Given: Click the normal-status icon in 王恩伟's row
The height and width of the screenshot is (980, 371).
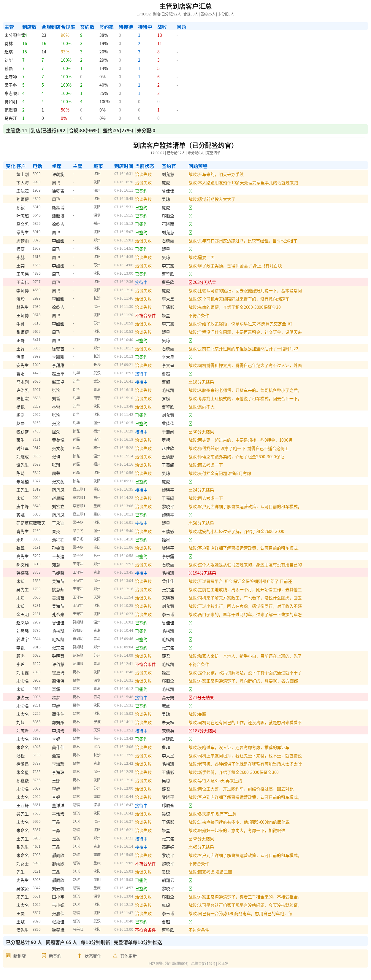Looking at the screenshot, I should pyautogui.click(x=191, y=274).
